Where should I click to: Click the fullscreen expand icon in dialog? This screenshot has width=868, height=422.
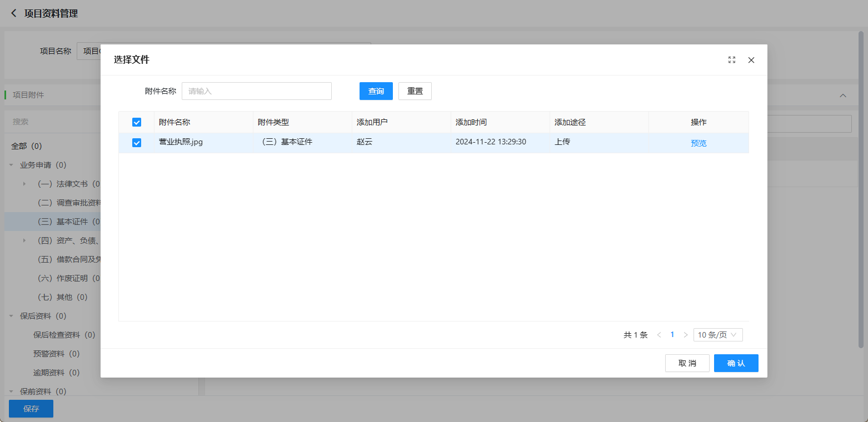(x=732, y=60)
